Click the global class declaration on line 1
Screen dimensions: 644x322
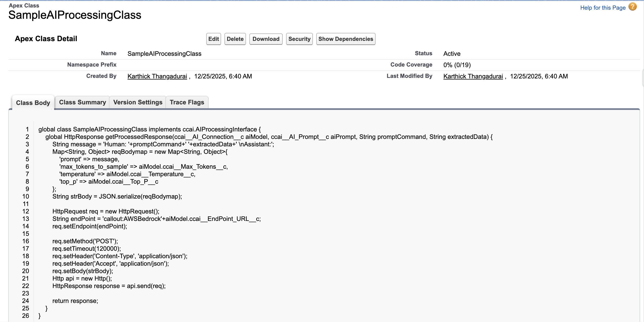tap(149, 130)
